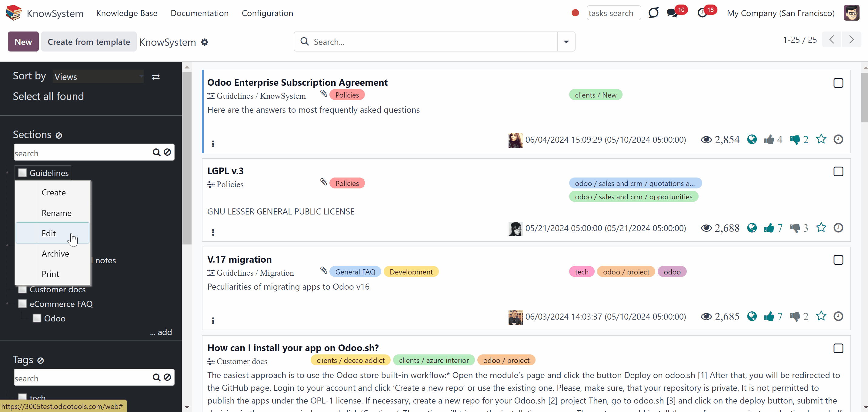Select the LGPL v.3 article checkbox
This screenshot has width=868, height=412.
pyautogui.click(x=838, y=171)
